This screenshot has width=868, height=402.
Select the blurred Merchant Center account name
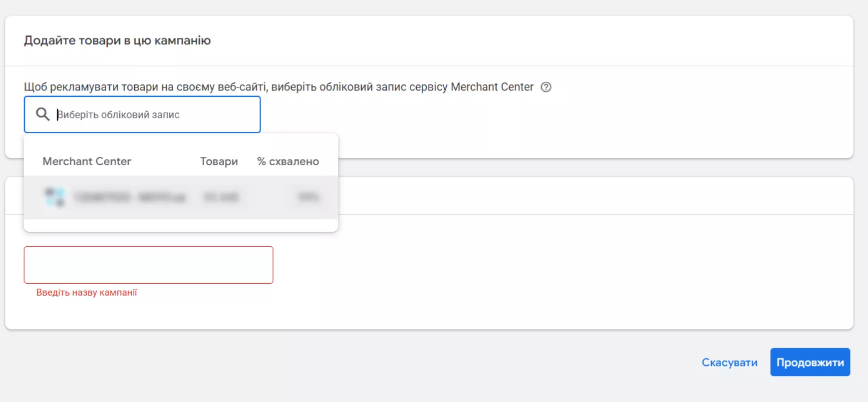130,197
